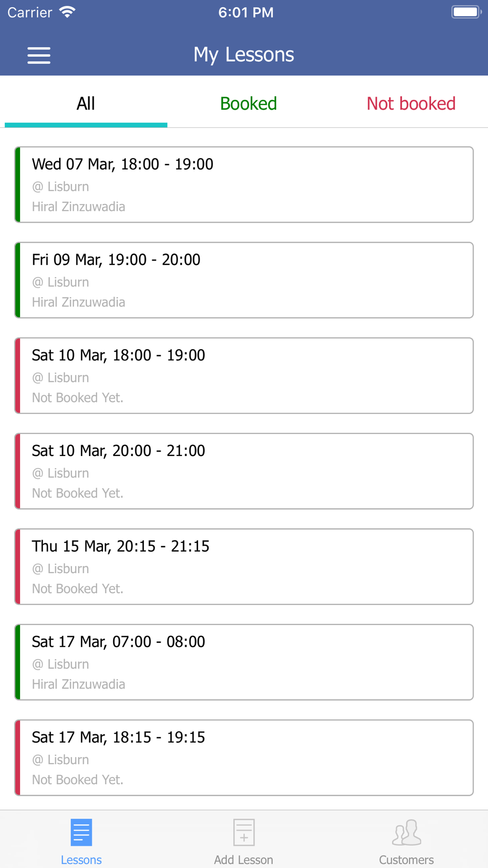View Sat 17 Mar 18:15 lesson

pos(244,758)
